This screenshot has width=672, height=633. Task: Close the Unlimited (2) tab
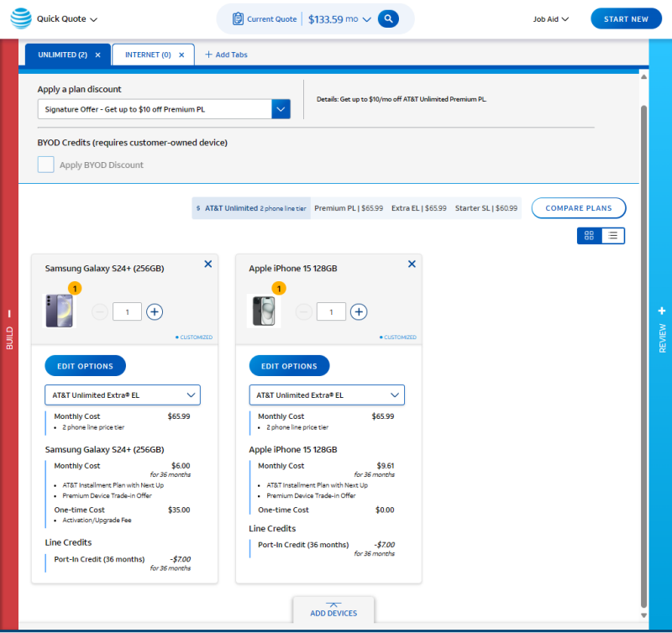(x=97, y=55)
